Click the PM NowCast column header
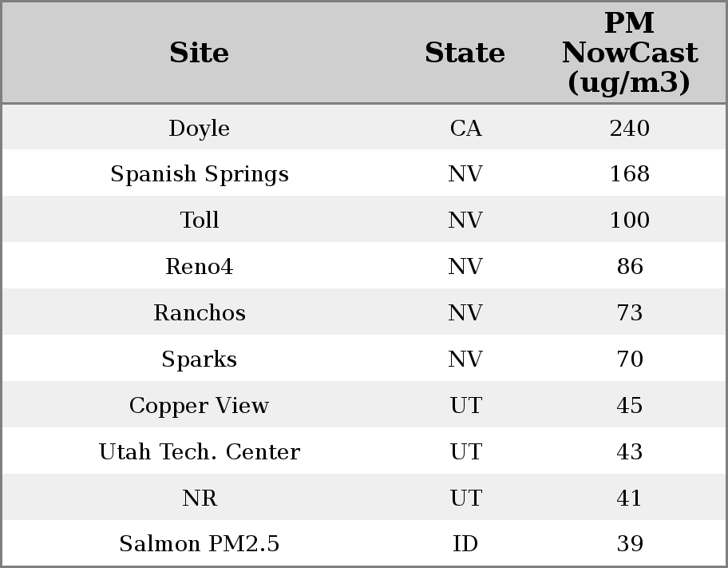The image size is (728, 568). [629, 54]
